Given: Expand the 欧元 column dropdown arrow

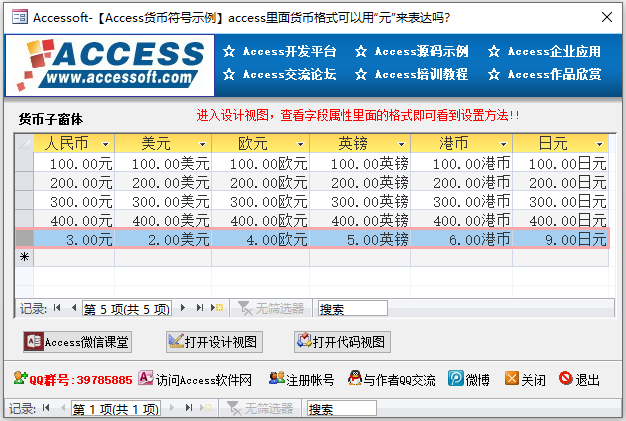Looking at the screenshot, I should tap(301, 144).
